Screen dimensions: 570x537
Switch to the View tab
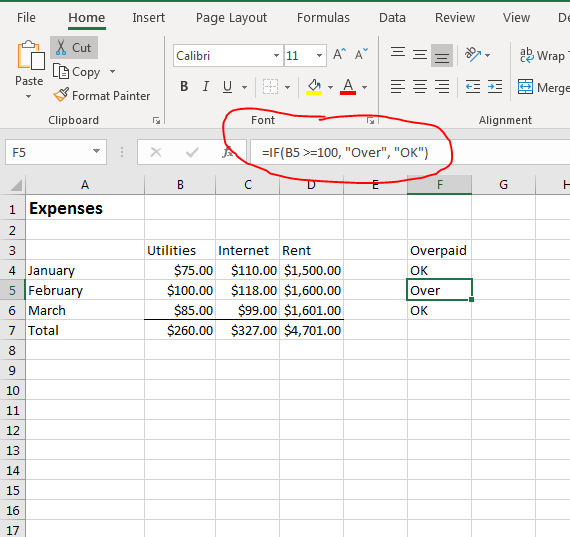pos(516,17)
